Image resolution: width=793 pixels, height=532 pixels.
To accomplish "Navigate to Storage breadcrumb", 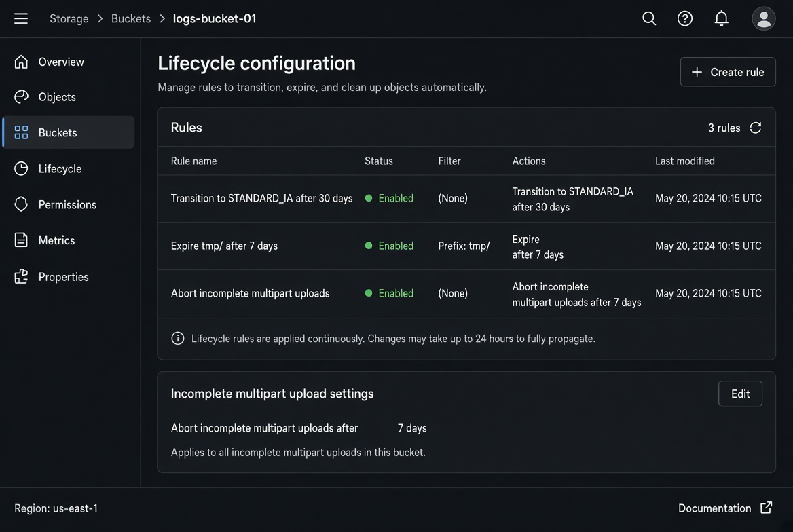I will [x=69, y=19].
